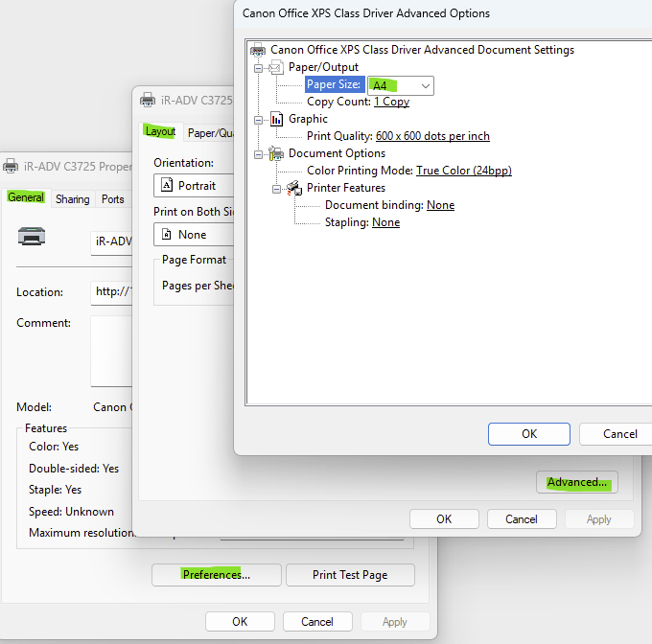Click the Stapling 'None' value
652x644 pixels.
(x=385, y=222)
